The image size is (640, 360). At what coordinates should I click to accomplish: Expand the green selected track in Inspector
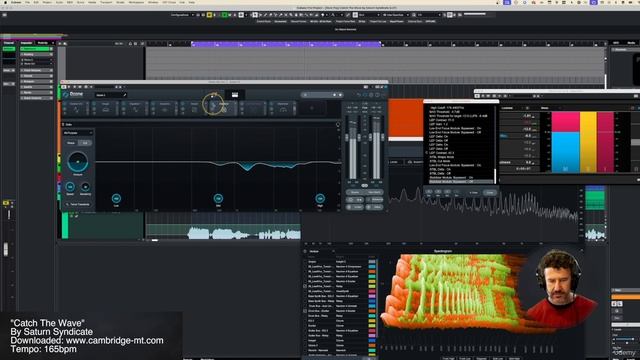[x=37, y=49]
